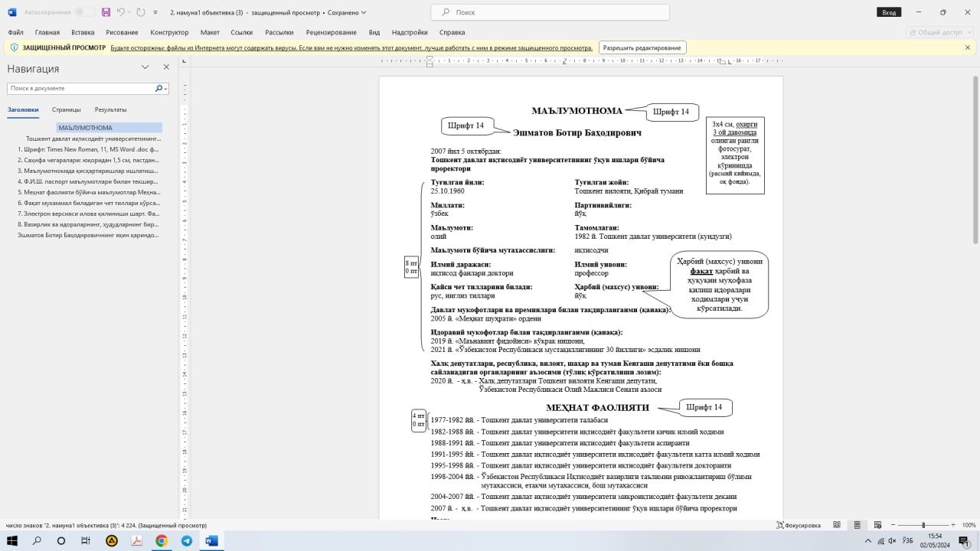Viewport: 980px width, 551px height.
Task: Click the Общий доступ share button
Action: tap(939, 32)
